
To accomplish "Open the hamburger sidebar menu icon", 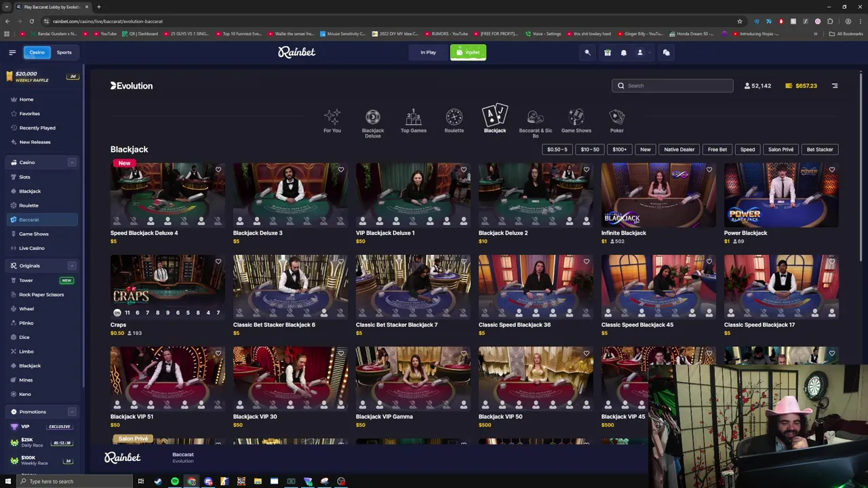I will tap(12, 52).
